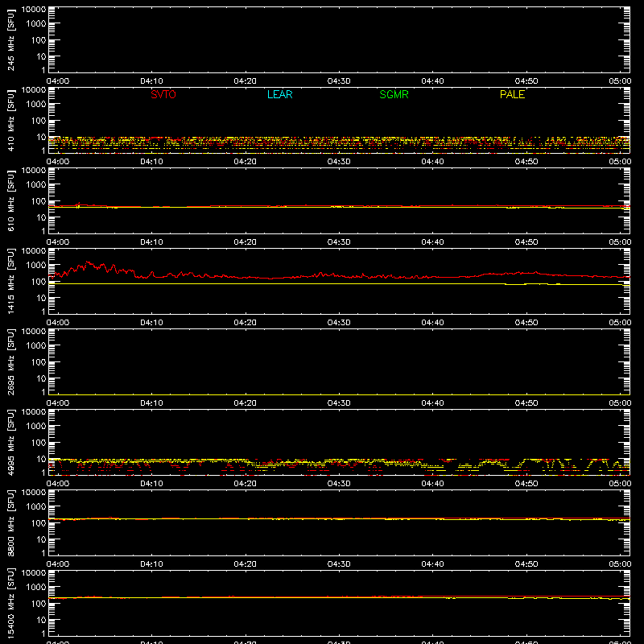644x644 pixels.
Task: Click 04:30 tick under the 2695 MHz panel
Action: pos(339,403)
